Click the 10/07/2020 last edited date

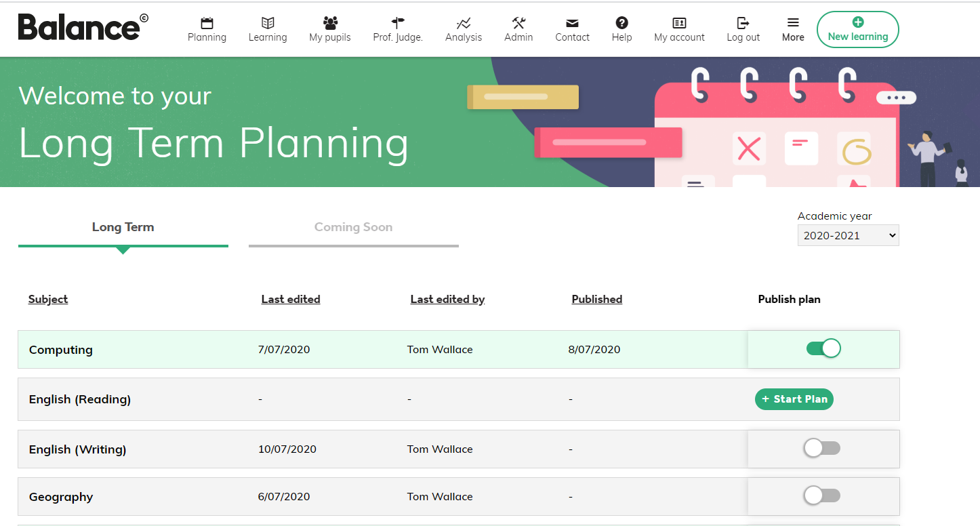click(x=287, y=449)
